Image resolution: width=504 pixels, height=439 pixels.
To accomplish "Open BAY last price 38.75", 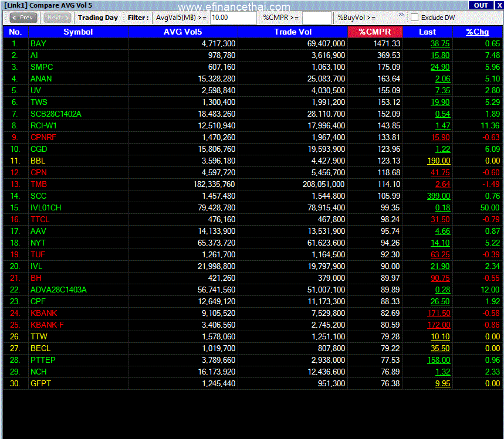I will [440, 44].
